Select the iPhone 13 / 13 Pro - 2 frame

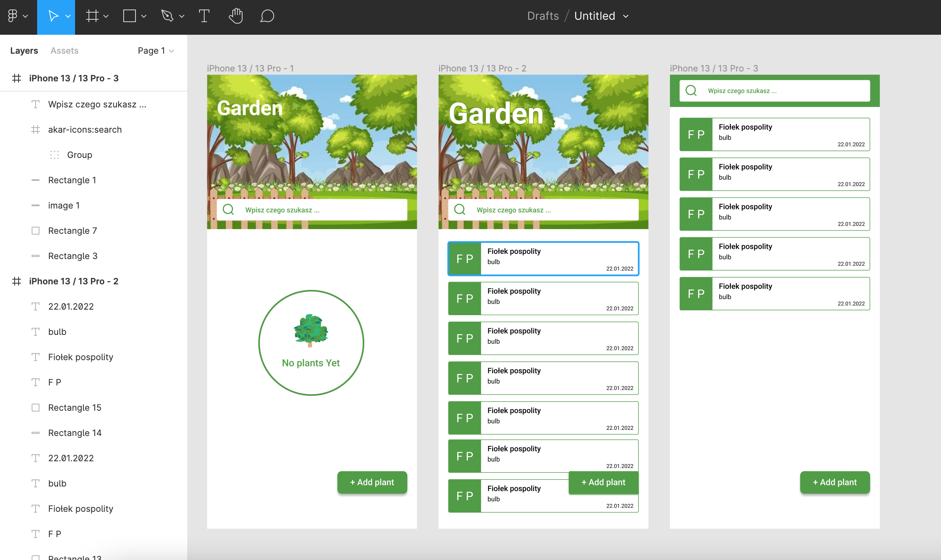click(x=74, y=281)
